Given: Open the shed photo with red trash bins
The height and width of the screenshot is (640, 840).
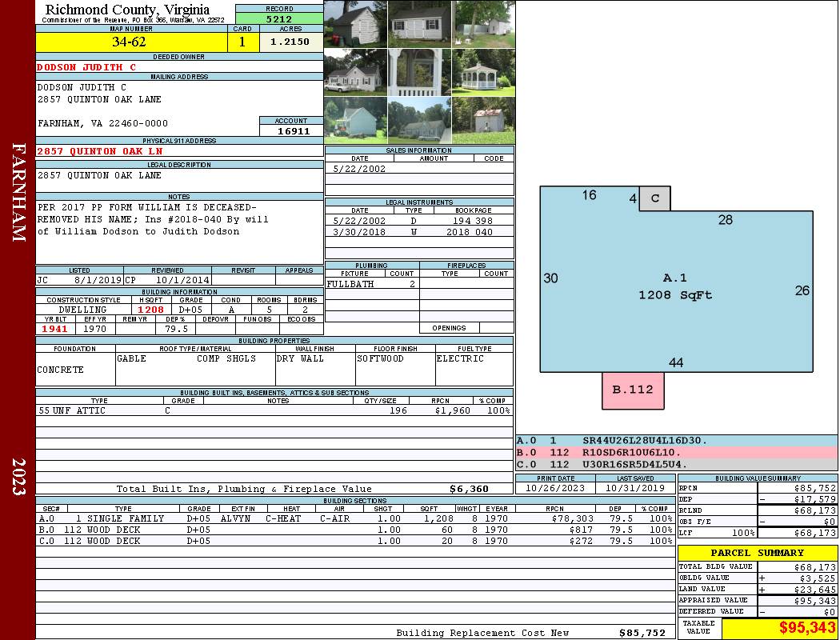Looking at the screenshot, I should click(355, 24).
